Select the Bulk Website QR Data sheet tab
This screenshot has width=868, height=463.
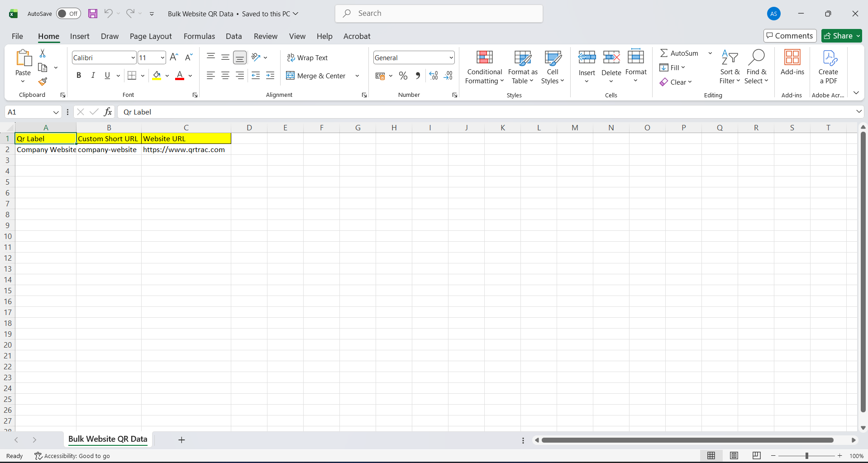click(x=107, y=439)
